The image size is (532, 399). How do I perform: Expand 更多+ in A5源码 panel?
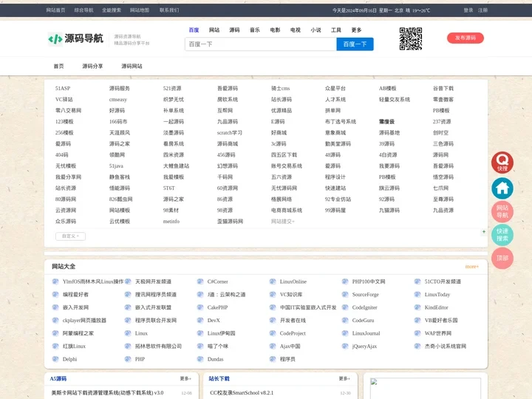click(x=185, y=378)
